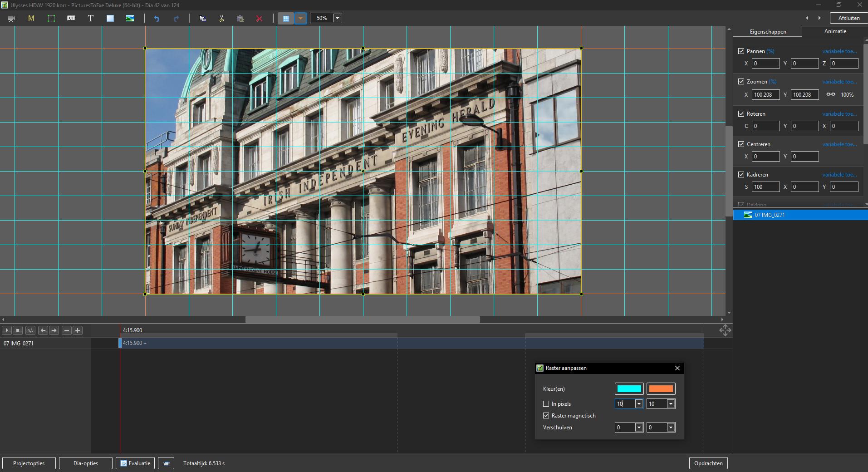Pick the cyan grid color swatch
This screenshot has height=472, width=868.
click(x=629, y=389)
